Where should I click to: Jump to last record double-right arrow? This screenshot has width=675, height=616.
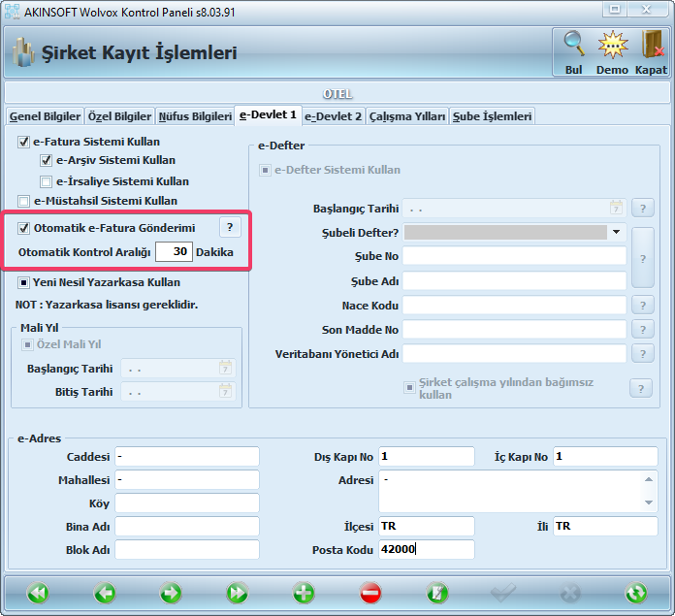point(238,594)
